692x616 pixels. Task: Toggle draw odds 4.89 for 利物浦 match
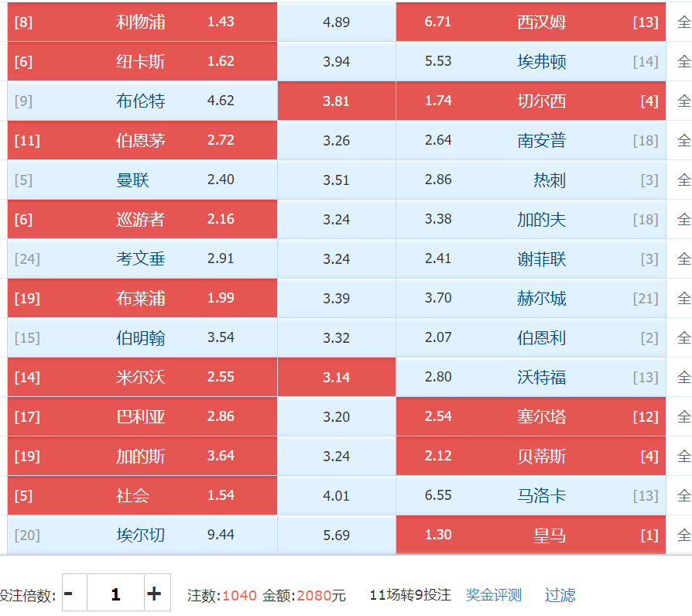pos(336,22)
